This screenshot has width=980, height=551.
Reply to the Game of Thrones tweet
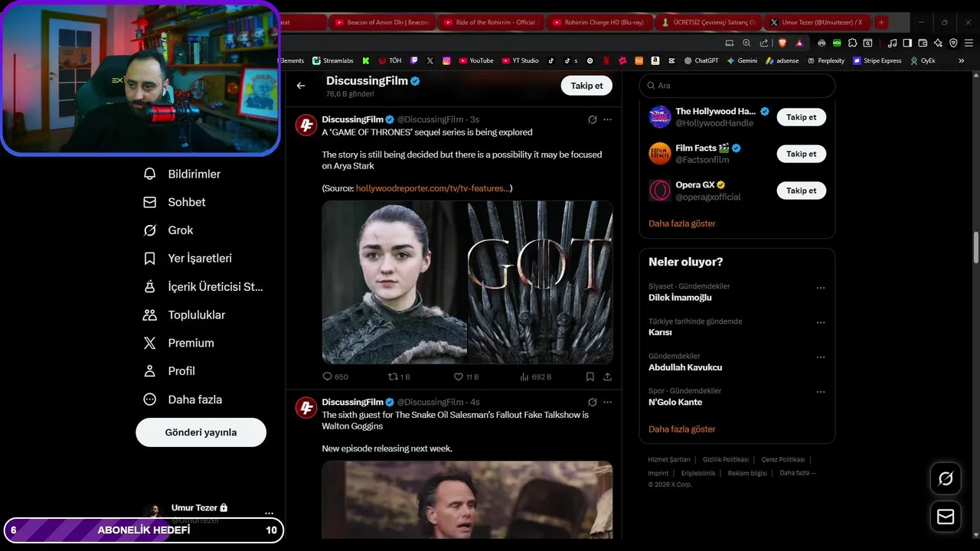click(x=335, y=377)
